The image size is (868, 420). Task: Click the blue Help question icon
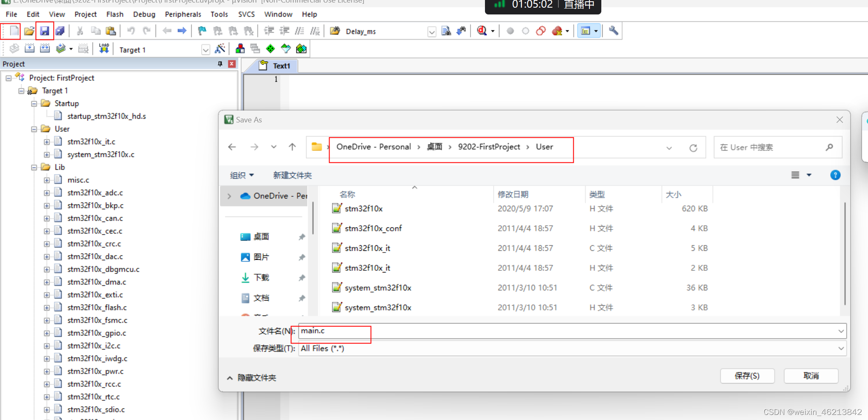pos(835,175)
